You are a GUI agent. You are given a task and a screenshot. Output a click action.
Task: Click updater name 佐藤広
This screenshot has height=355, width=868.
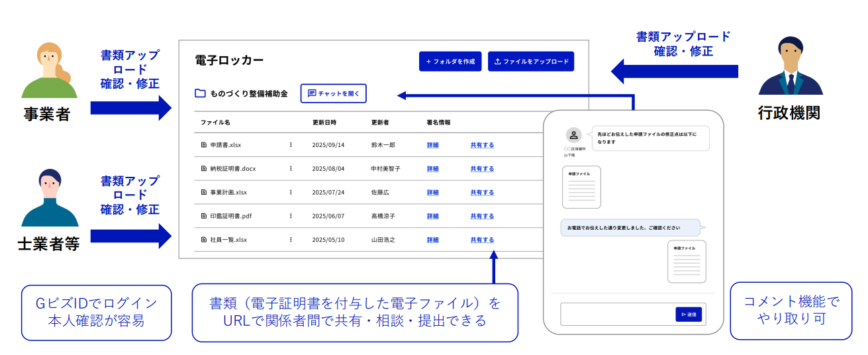[x=380, y=192]
